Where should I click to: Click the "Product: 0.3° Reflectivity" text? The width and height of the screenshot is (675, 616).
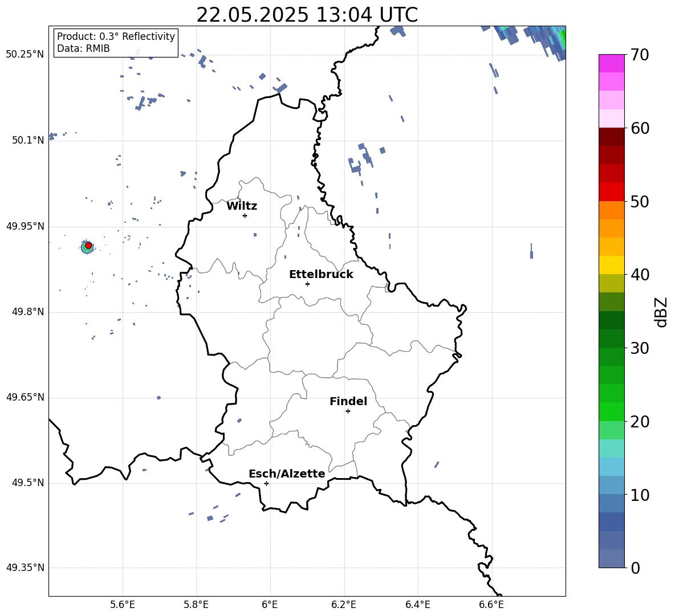click(116, 36)
